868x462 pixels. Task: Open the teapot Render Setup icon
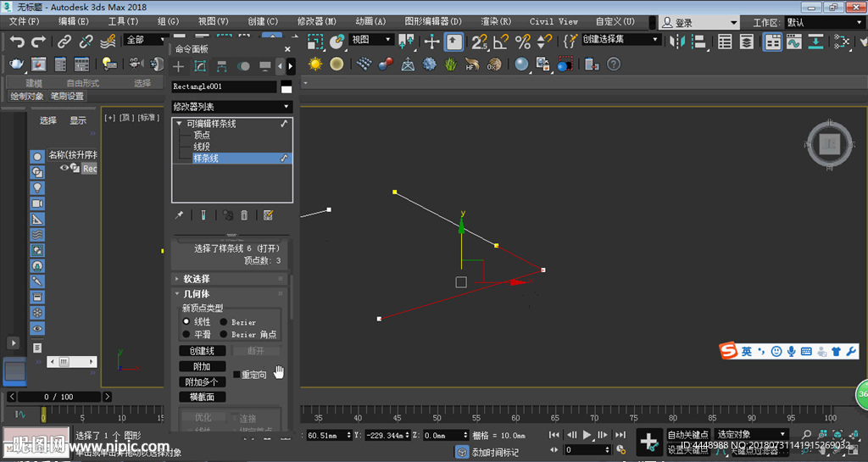17,64
